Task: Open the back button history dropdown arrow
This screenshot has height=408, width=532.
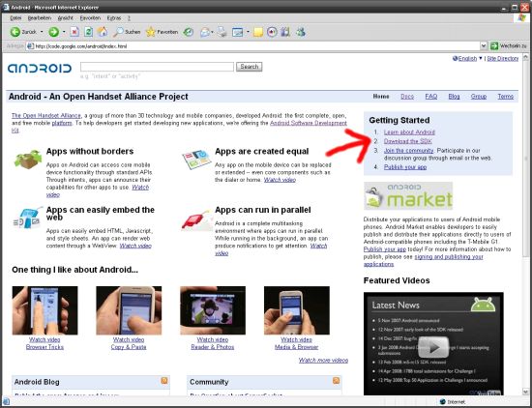Action: (42, 32)
